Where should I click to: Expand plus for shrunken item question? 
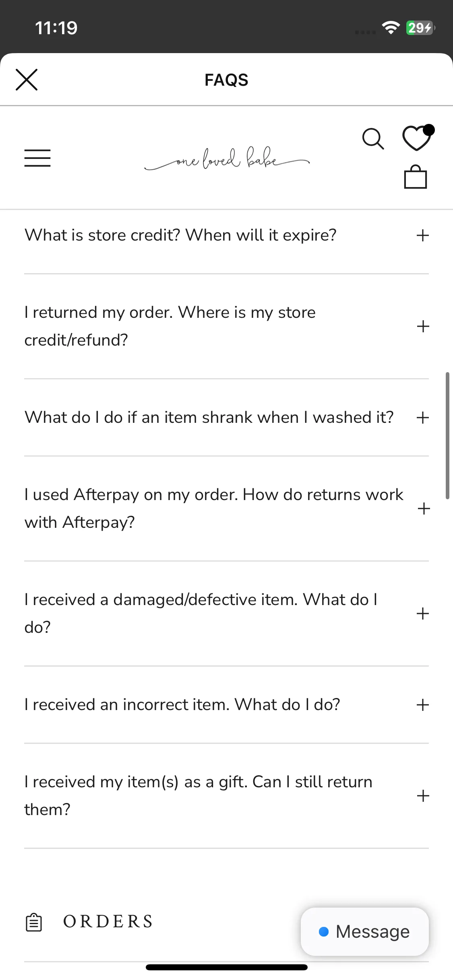pyautogui.click(x=422, y=418)
